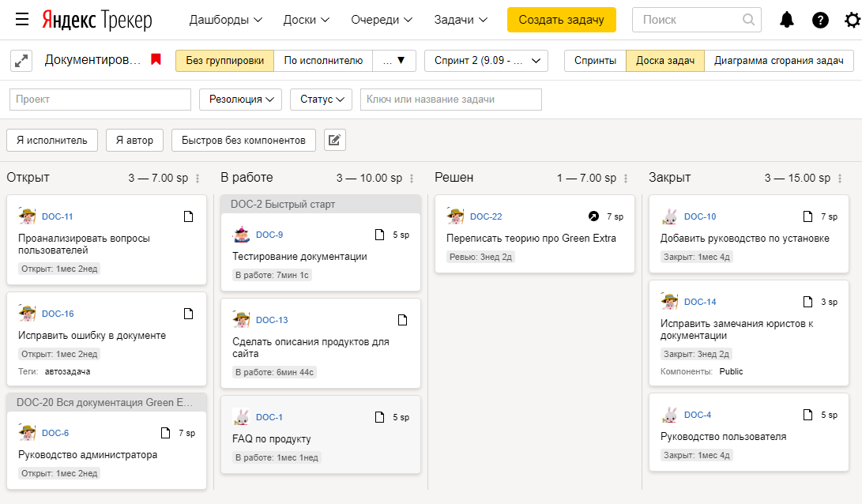Click the document icon on DOC-11 card
The image size is (862, 504).
189,216
